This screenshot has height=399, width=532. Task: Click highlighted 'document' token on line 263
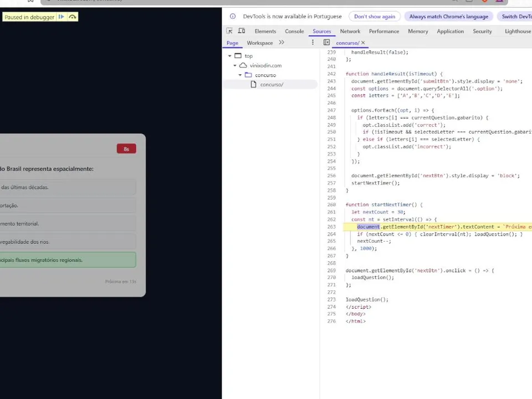[368, 227]
